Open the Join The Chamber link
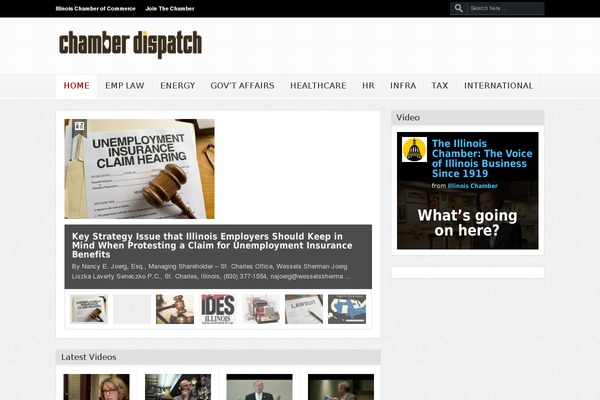The width and height of the screenshot is (600, 400). 170,8
